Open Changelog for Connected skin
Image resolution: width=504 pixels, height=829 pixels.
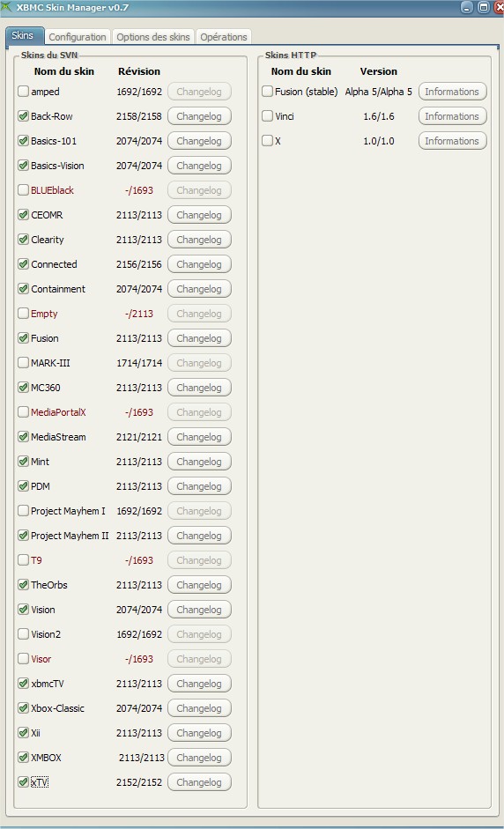[x=199, y=264]
